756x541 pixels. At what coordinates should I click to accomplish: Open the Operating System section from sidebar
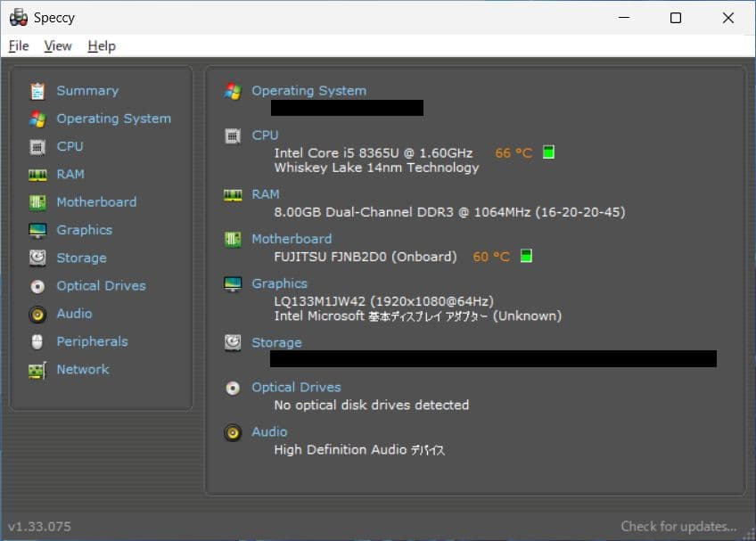pos(114,119)
